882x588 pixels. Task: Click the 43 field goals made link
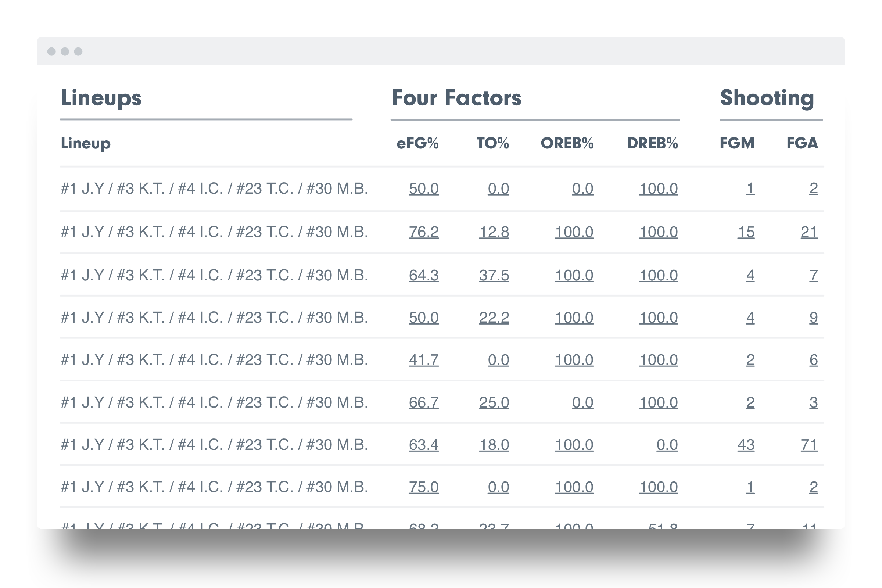pos(746,445)
